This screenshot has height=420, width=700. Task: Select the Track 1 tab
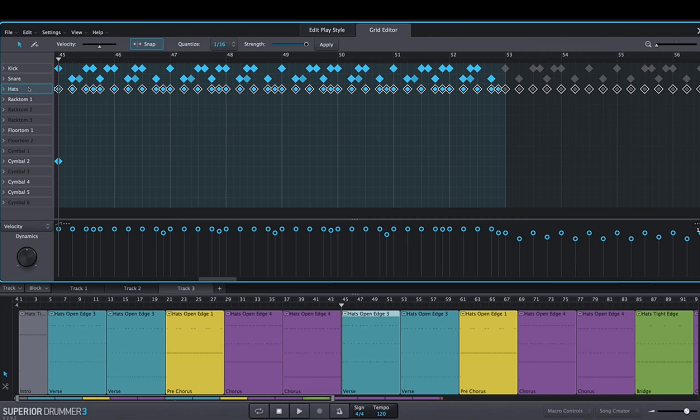79,288
